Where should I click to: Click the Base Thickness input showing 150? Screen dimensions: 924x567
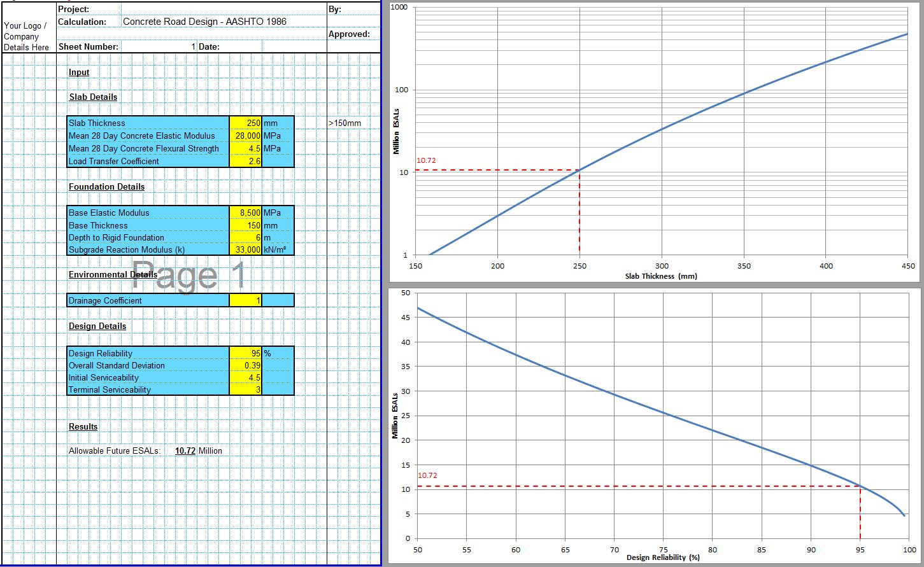click(x=245, y=225)
